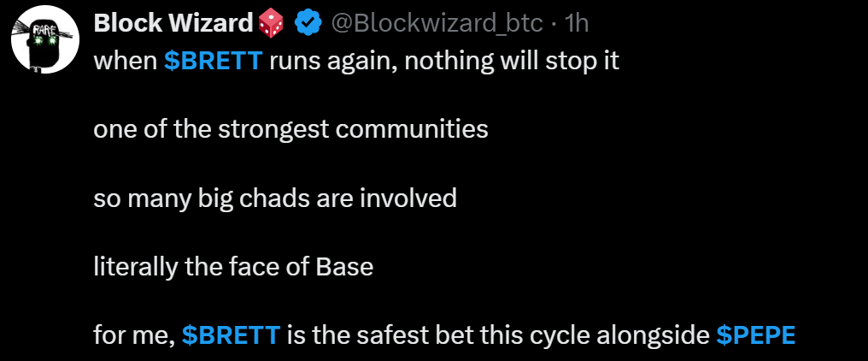Click the line 'literally the face of Base'
This screenshot has height=361, width=868.
click(233, 267)
